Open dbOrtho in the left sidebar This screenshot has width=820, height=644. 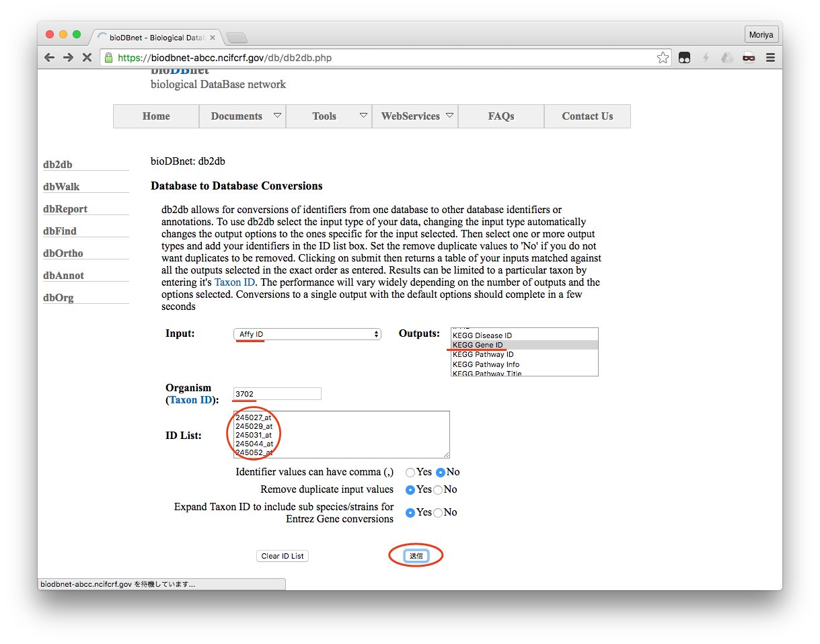pyautogui.click(x=63, y=253)
